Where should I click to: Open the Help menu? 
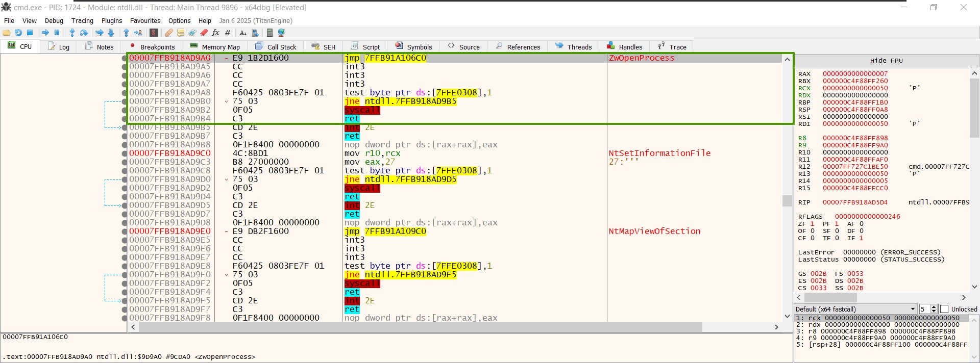pos(205,21)
